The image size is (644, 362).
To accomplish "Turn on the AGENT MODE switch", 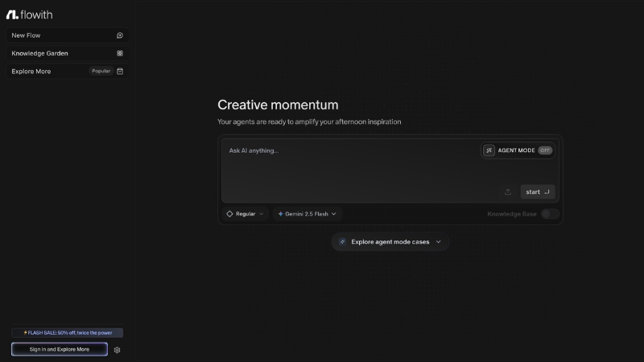I will coord(545,150).
